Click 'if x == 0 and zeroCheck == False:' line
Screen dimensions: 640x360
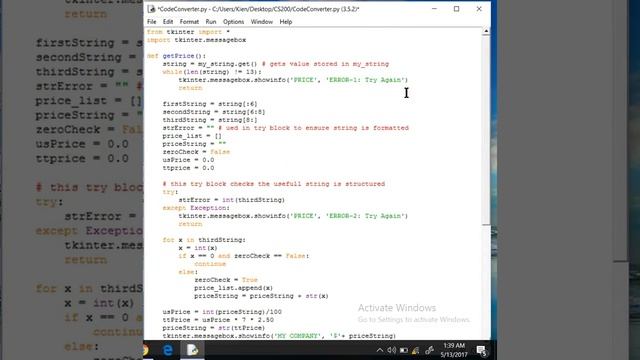(244, 256)
